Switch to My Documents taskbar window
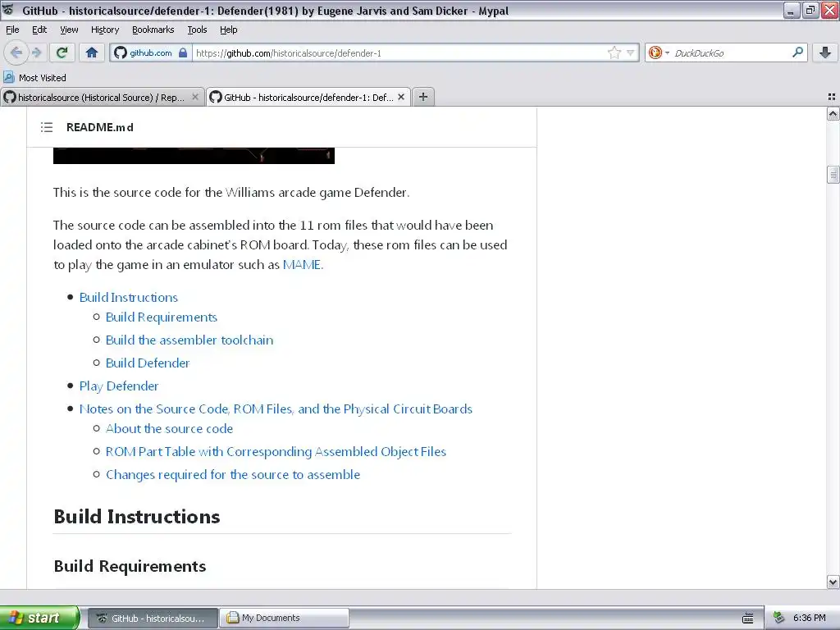The height and width of the screenshot is (630, 840). (x=284, y=619)
